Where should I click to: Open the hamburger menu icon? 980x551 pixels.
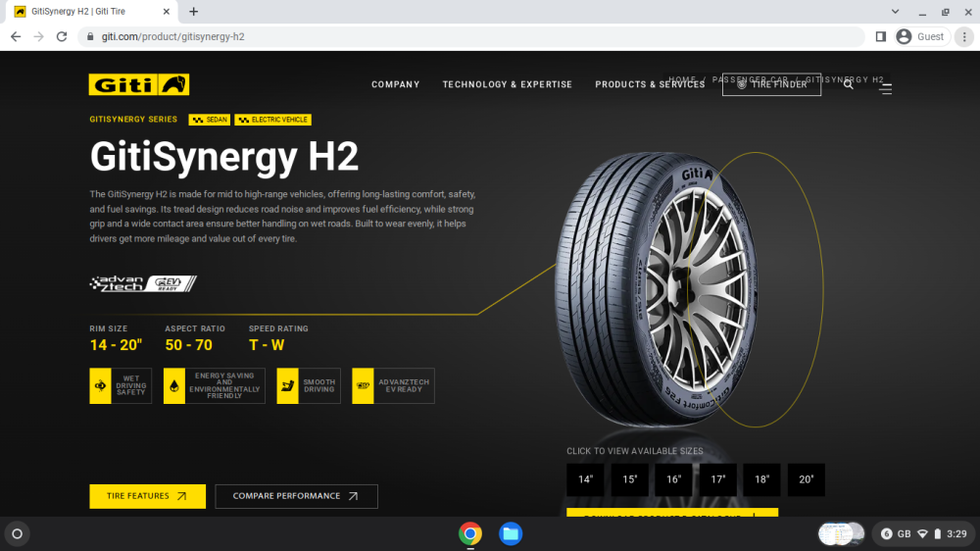pos(885,89)
